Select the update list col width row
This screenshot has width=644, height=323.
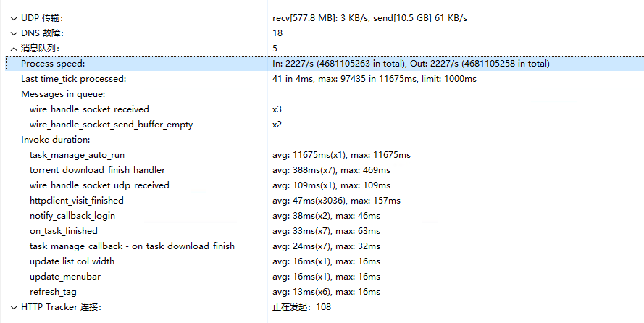point(72,261)
